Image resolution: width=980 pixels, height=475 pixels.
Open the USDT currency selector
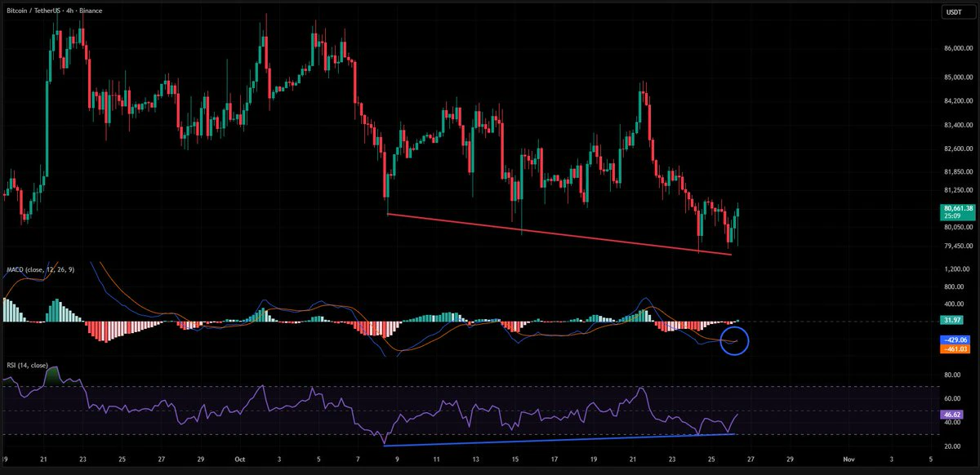tap(954, 12)
